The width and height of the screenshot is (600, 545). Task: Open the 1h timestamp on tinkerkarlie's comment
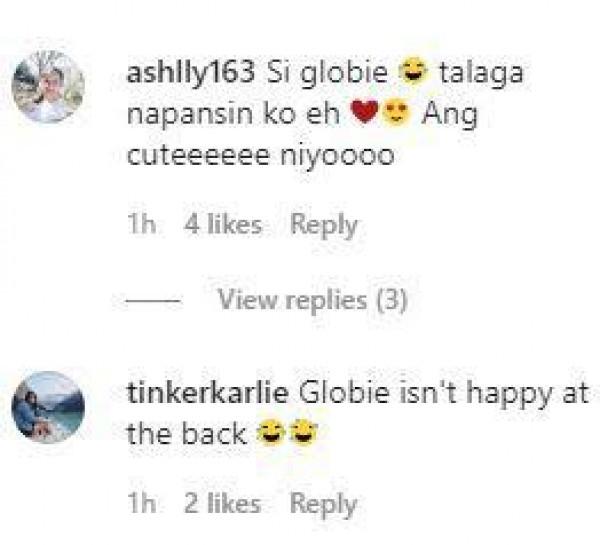[142, 503]
